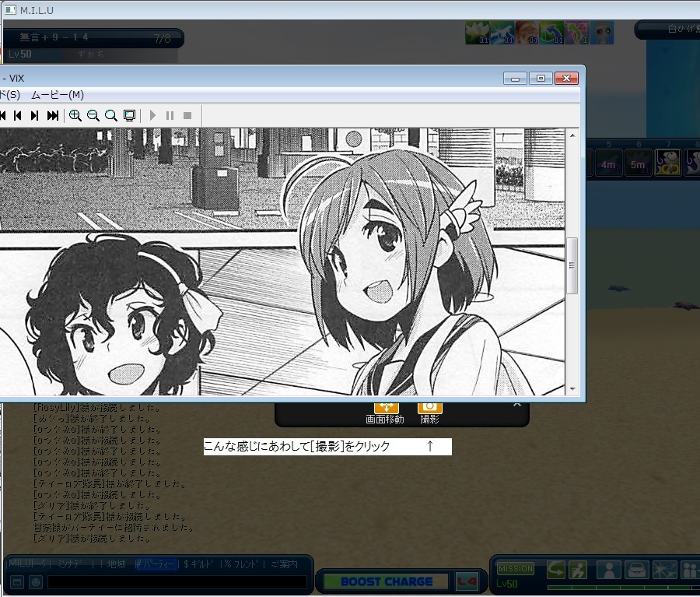Select the blue curved-arrow buff icon
This screenshot has height=597, width=700.
coord(552,32)
